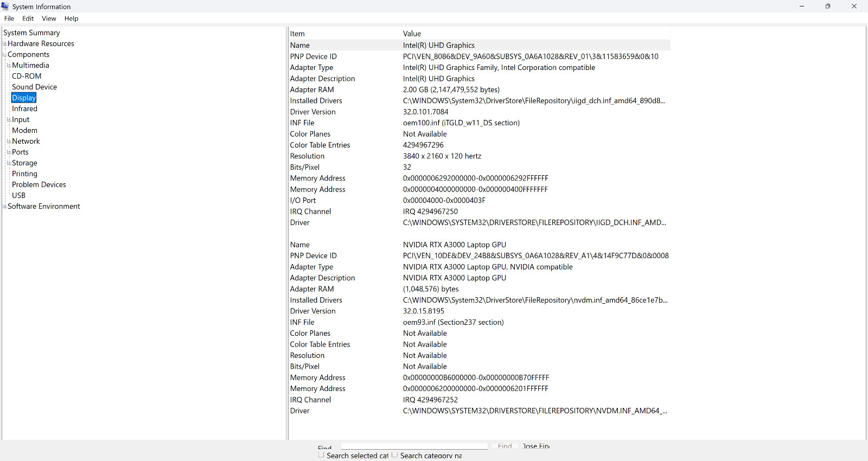This screenshot has height=461, width=868.
Task: Restore down the System Information window
Action: point(828,7)
